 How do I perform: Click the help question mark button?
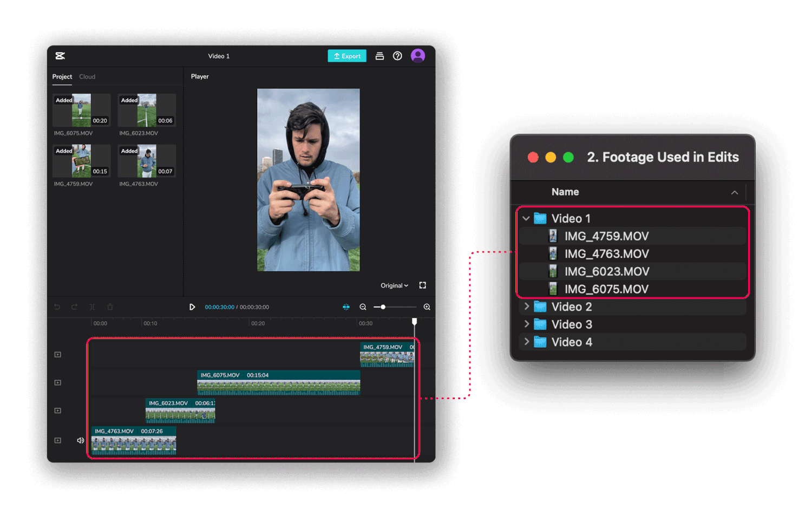click(397, 55)
